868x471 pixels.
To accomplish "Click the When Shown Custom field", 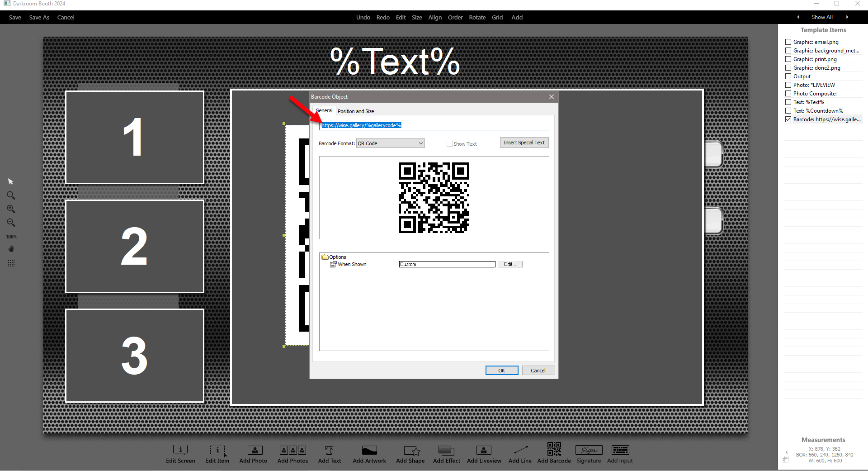I will (x=447, y=264).
